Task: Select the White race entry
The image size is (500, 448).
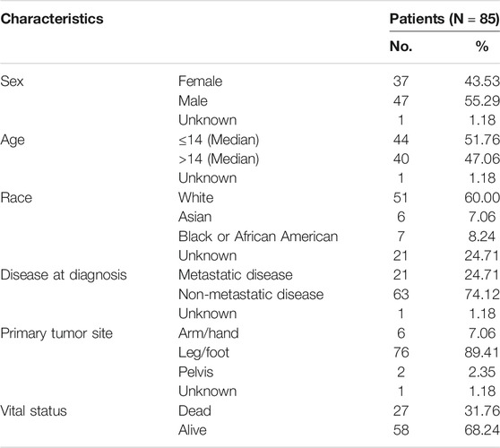Action: [196, 198]
